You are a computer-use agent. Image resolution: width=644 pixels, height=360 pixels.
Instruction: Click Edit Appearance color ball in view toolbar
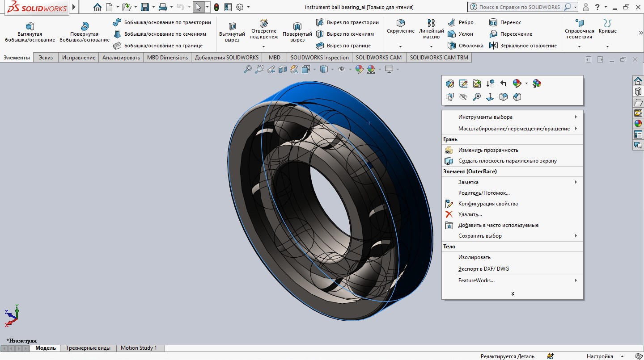[359, 69]
